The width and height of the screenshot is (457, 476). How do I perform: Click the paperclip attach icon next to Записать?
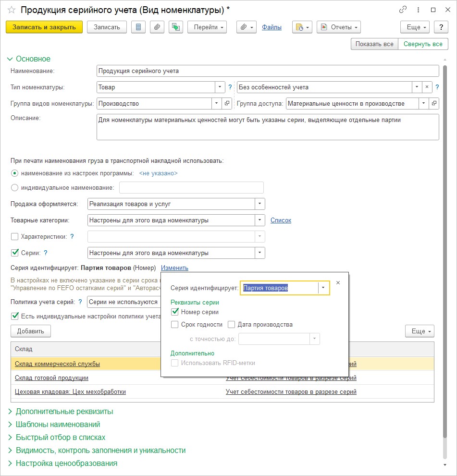click(157, 27)
